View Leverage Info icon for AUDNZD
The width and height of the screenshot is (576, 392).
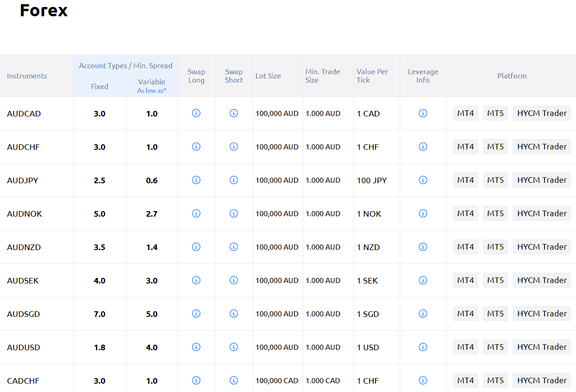[x=422, y=247]
